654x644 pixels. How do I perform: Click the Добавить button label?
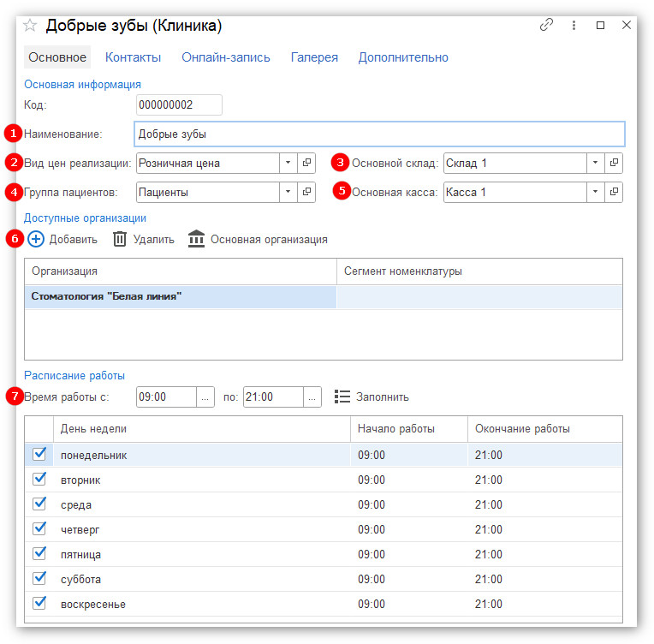(x=73, y=240)
